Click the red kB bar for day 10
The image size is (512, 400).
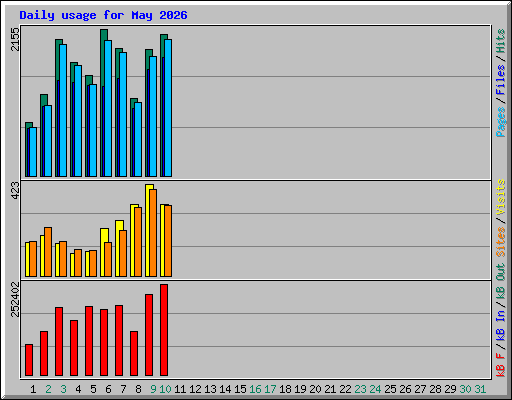coord(164,330)
